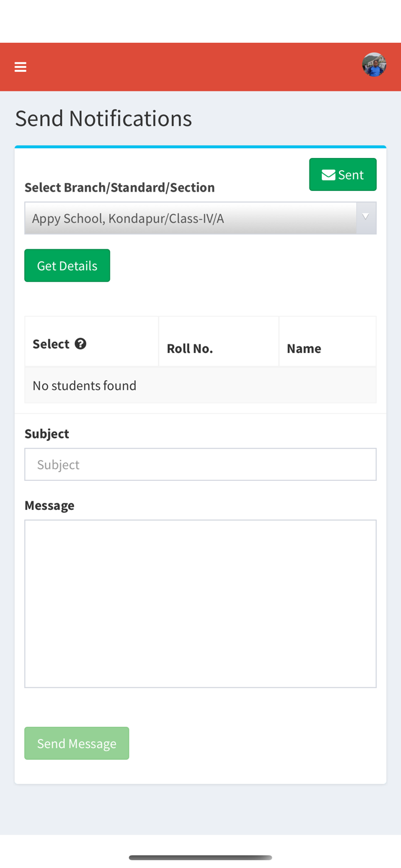
Task: Click the Roll No. column header
Action: point(190,348)
